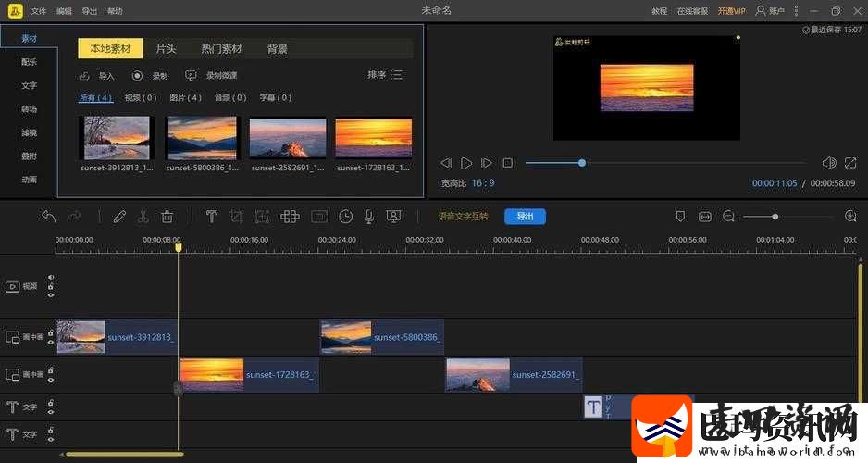Switch to the 热门素材 tab
This screenshot has width=868, height=463.
point(221,49)
